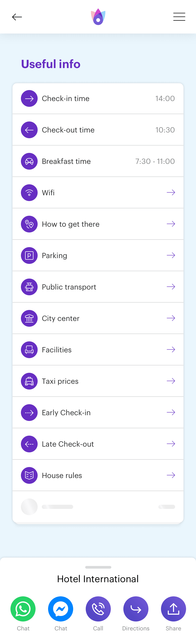
Task: Select the Early Check-in row
Action: tap(98, 412)
